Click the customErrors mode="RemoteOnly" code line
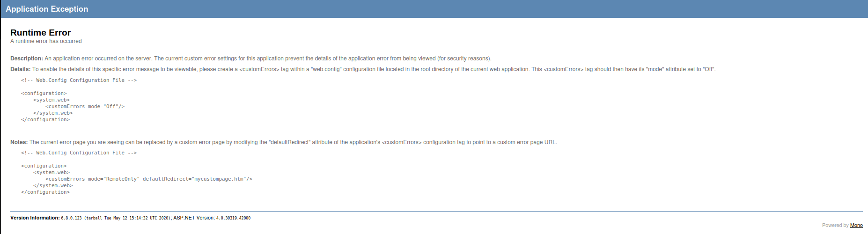This screenshot has width=868, height=234. click(x=149, y=179)
